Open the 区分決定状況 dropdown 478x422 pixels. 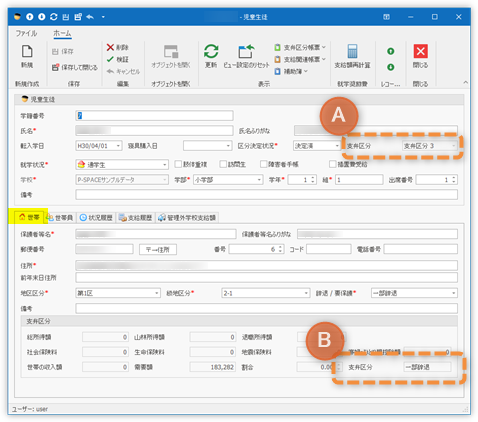point(337,146)
